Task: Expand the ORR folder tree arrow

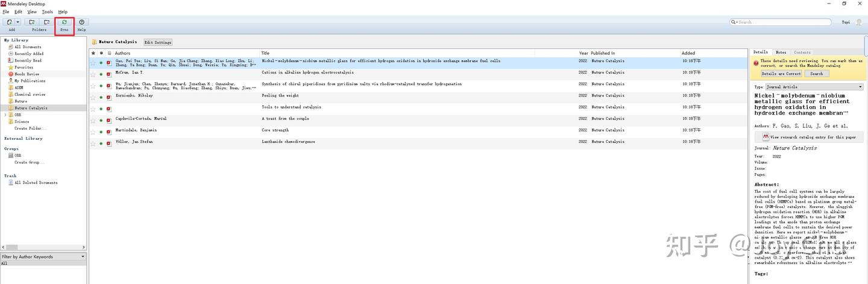Action: pyautogui.click(x=5, y=115)
